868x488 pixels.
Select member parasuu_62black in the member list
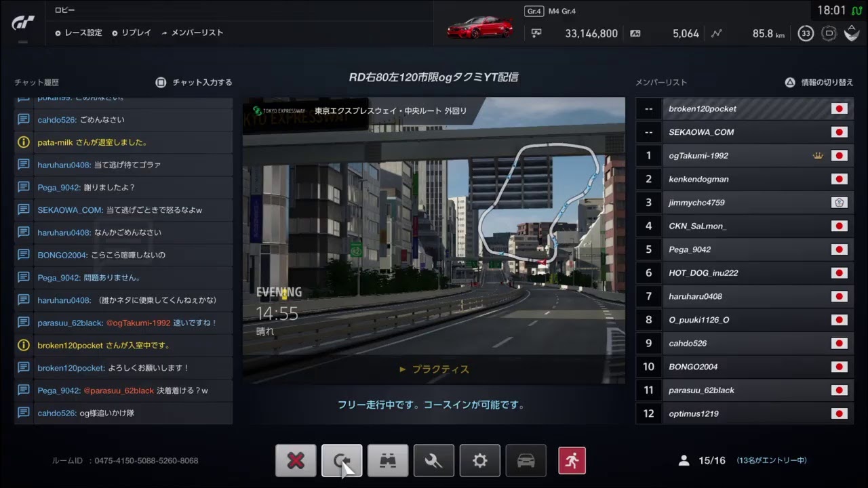point(745,390)
